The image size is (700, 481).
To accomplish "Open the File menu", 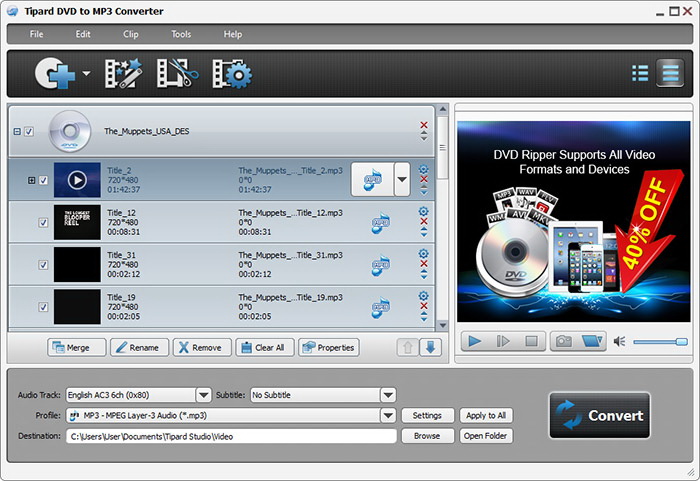I will pyautogui.click(x=37, y=34).
